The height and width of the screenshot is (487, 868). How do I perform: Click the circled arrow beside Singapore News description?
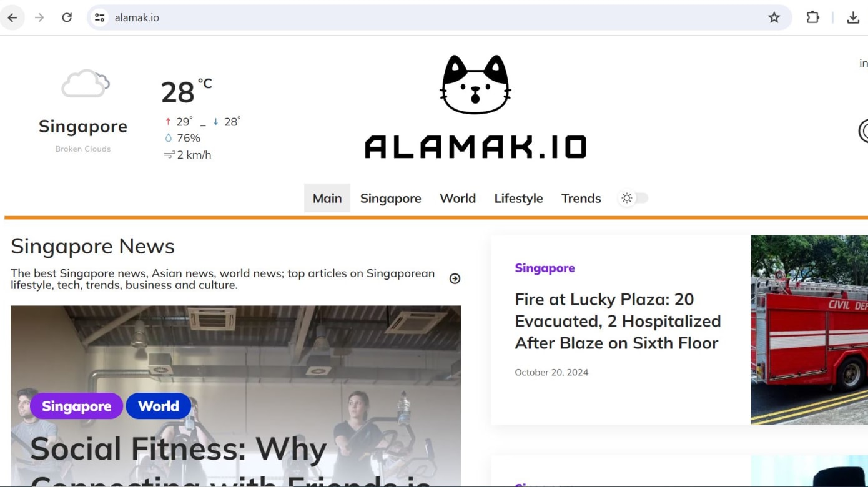pos(455,278)
